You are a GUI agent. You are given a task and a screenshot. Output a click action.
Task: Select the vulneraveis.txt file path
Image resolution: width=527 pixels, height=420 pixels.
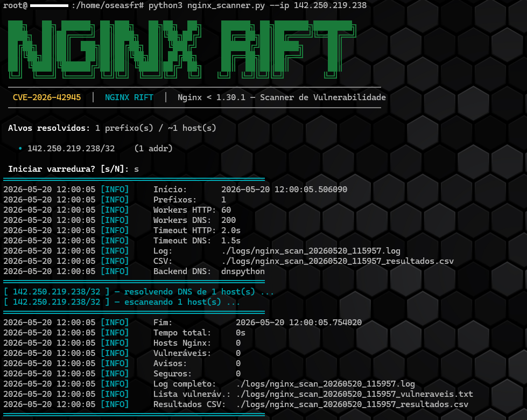click(x=355, y=394)
